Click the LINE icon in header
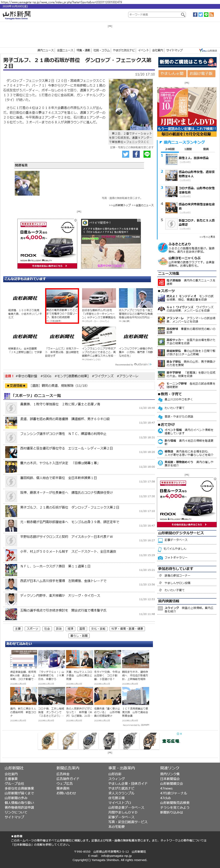 (x=206, y=15)
